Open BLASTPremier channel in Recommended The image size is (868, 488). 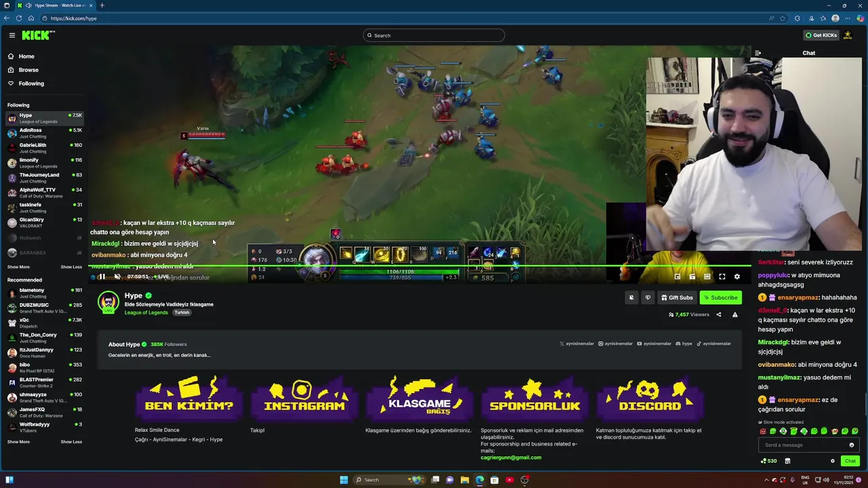point(43,382)
